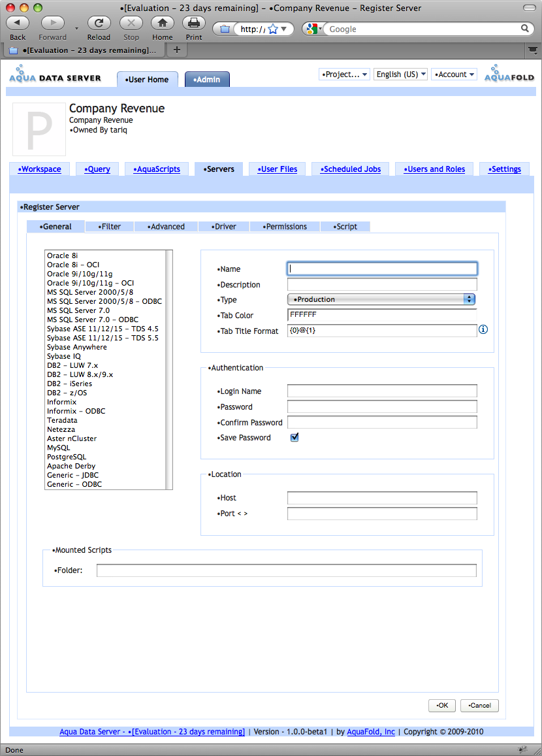542x756 pixels.
Task: Click the Reload page icon
Action: 99,23
